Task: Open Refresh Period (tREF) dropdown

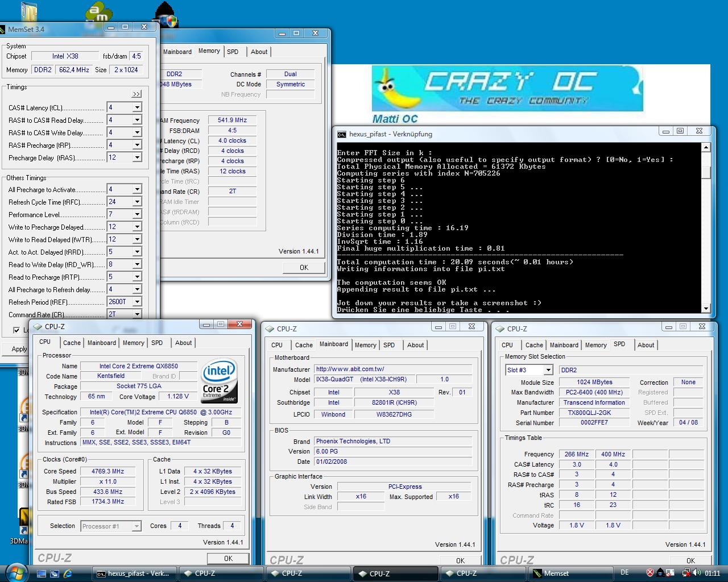Action: coord(137,302)
